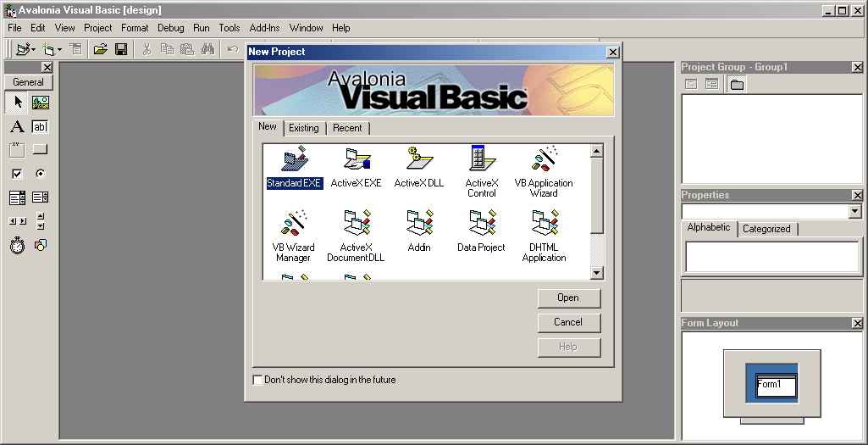The width and height of the screenshot is (868, 445).
Task: Switch to the Existing tab
Action: tap(303, 128)
